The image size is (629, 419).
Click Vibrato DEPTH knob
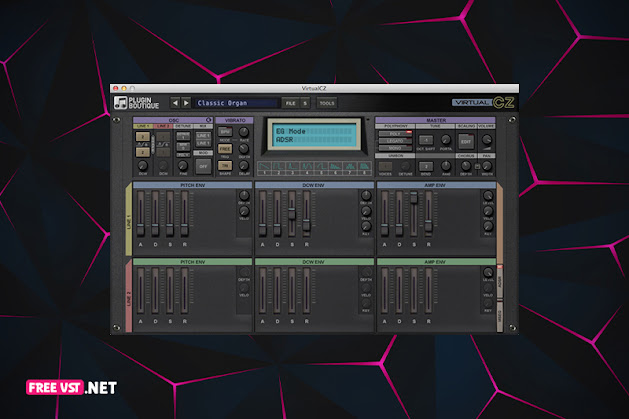point(244,149)
